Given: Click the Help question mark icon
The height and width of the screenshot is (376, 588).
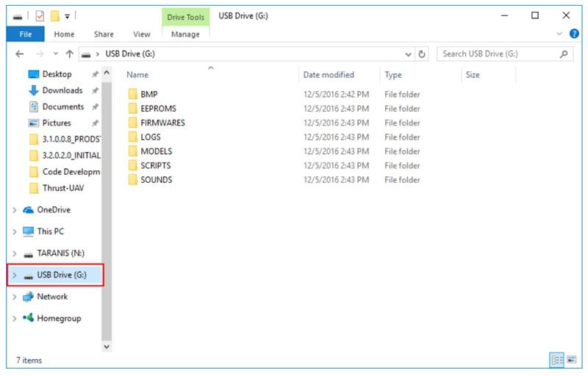Looking at the screenshot, I should click(x=574, y=34).
